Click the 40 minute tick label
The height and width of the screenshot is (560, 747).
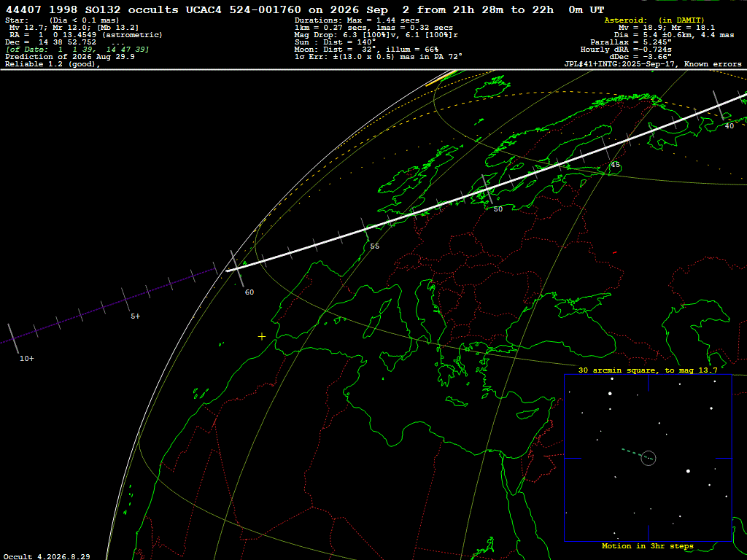729,126
